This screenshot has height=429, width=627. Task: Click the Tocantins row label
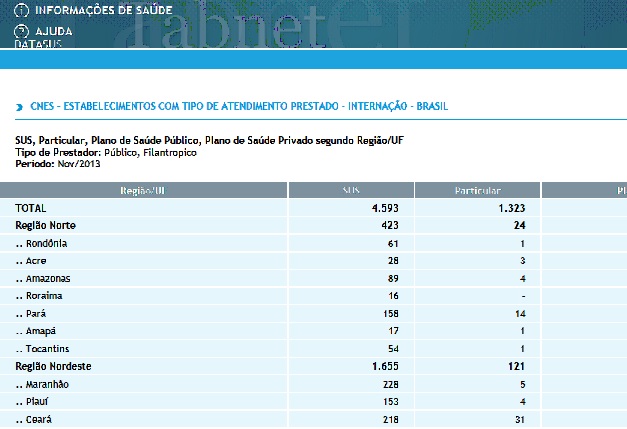pyautogui.click(x=42, y=349)
